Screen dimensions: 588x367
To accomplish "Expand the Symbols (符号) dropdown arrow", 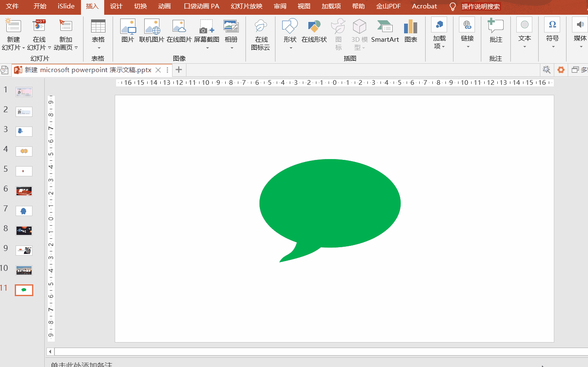I will (553, 47).
